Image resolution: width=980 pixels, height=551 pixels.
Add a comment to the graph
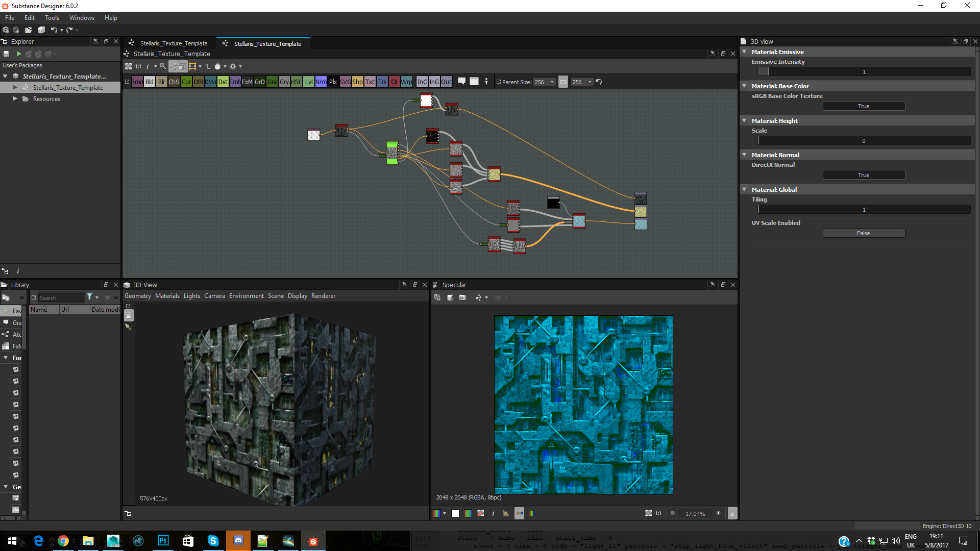pos(461,81)
